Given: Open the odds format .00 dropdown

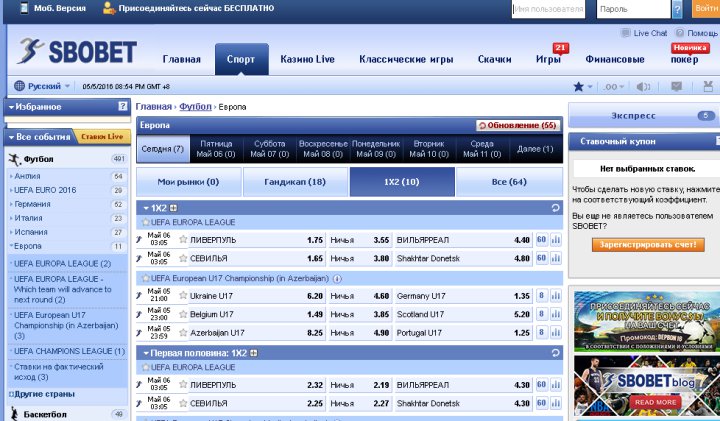Looking at the screenshot, I should pos(613,86).
